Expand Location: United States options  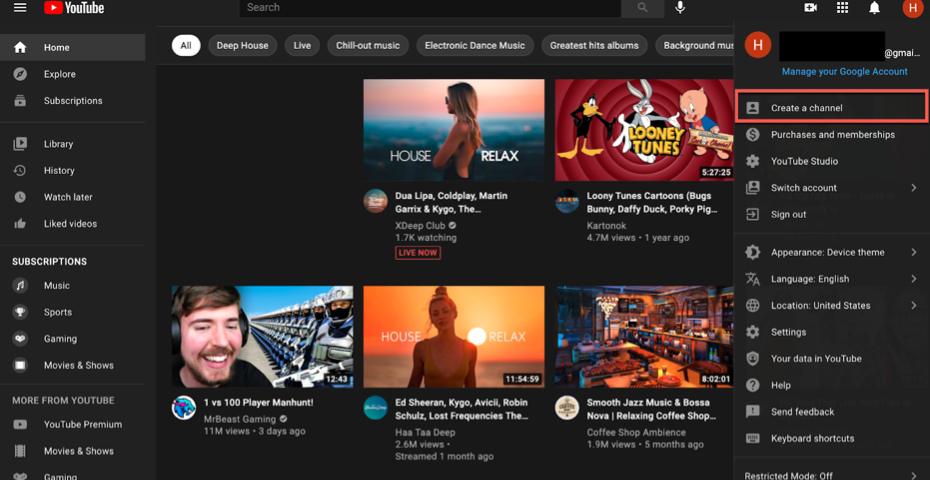point(832,306)
